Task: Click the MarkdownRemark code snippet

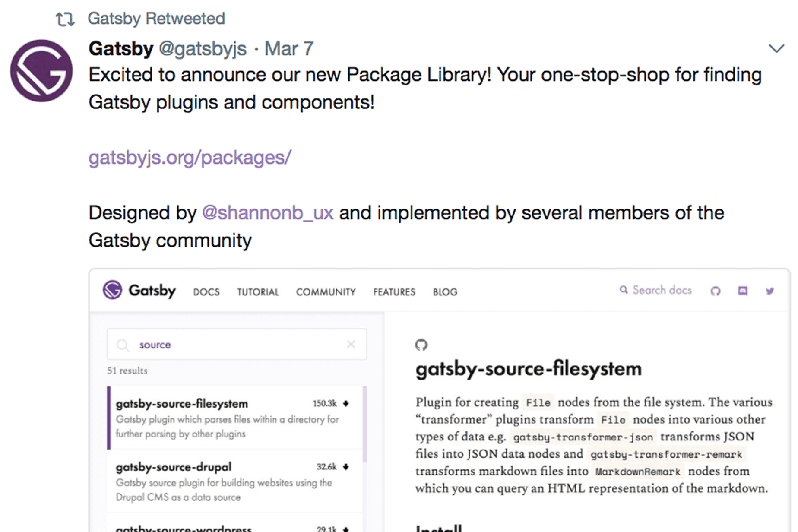Action: (638, 472)
